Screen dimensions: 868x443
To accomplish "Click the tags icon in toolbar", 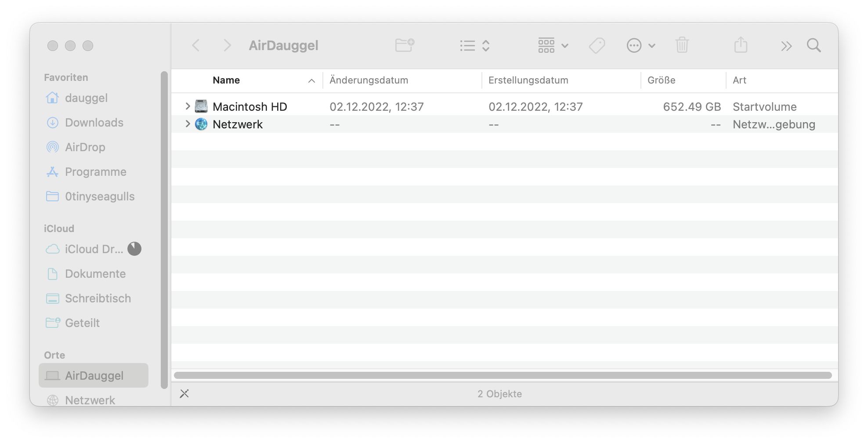I will click(x=597, y=45).
